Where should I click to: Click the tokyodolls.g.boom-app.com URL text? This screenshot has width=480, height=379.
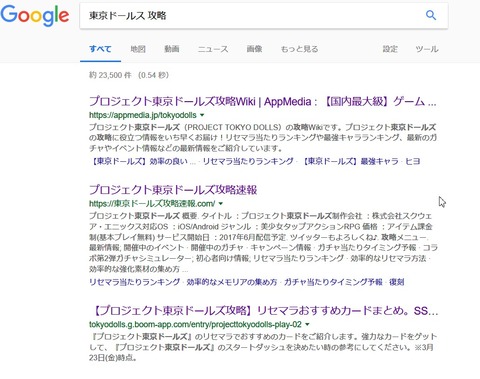195,325
